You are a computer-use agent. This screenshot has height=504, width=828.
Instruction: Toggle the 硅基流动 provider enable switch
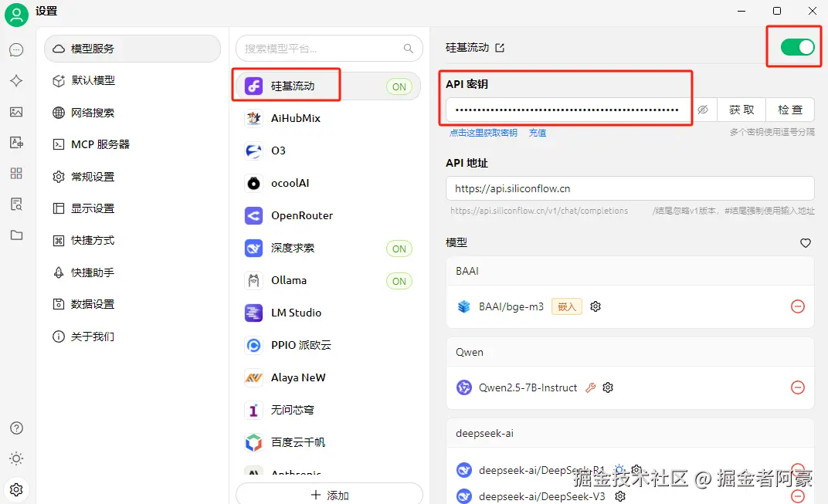tap(797, 48)
